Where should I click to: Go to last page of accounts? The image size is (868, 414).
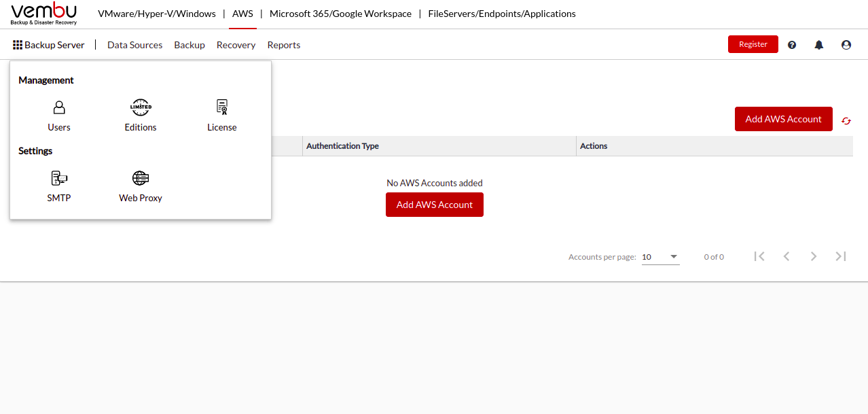pyautogui.click(x=841, y=256)
